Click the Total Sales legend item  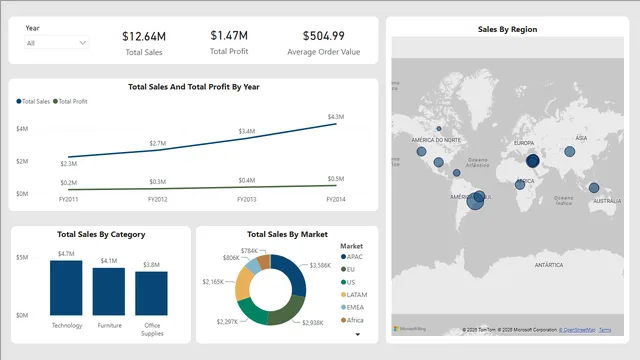pos(33,101)
